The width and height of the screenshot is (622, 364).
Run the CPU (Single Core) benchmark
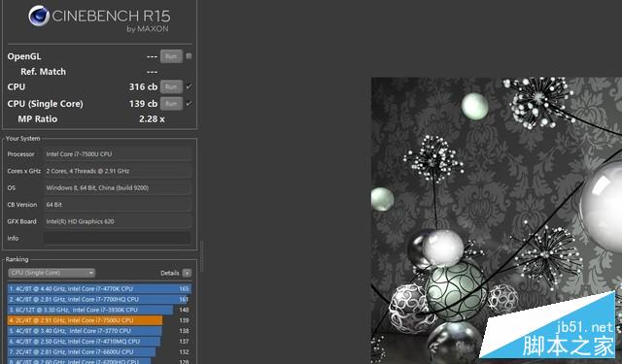171,104
